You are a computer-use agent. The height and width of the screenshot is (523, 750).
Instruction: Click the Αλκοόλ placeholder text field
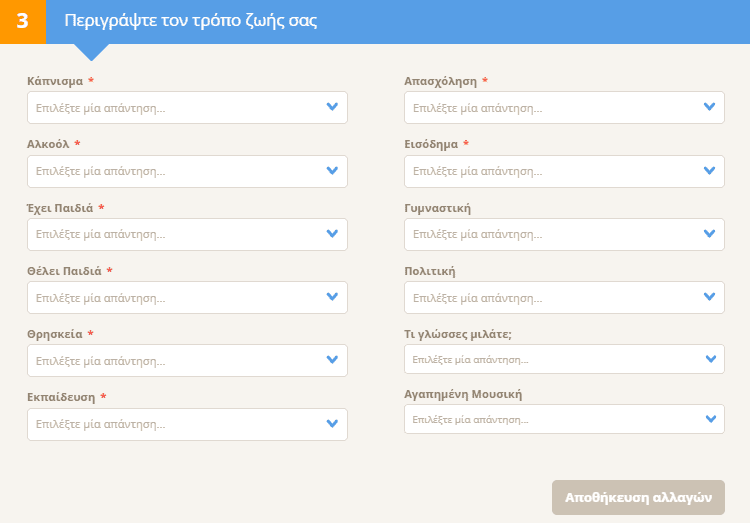pyautogui.click(x=100, y=171)
